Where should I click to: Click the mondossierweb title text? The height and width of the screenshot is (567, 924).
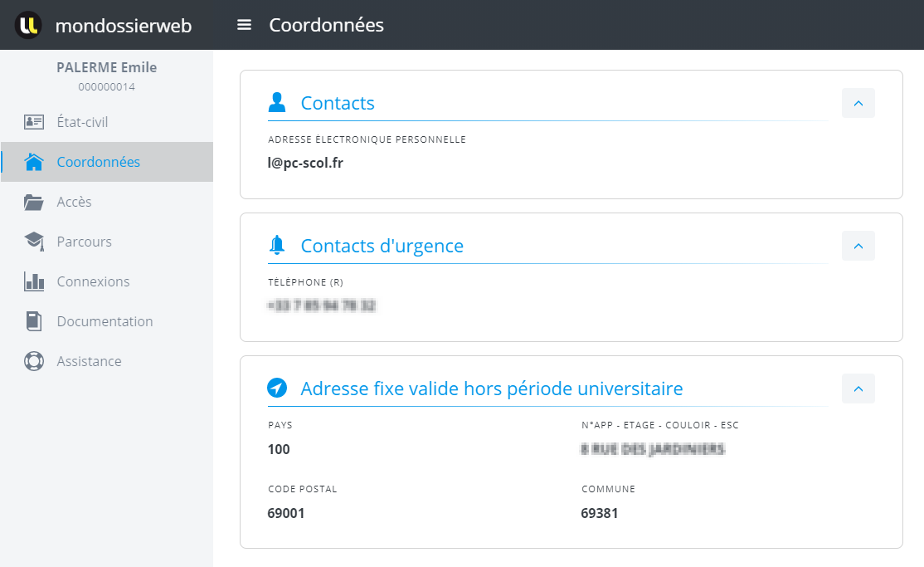point(124,26)
